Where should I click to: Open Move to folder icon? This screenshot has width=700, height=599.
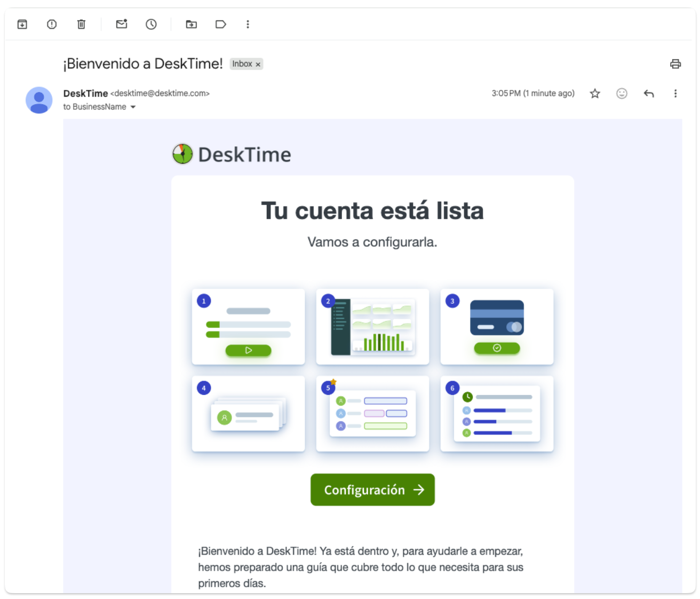coord(191,24)
